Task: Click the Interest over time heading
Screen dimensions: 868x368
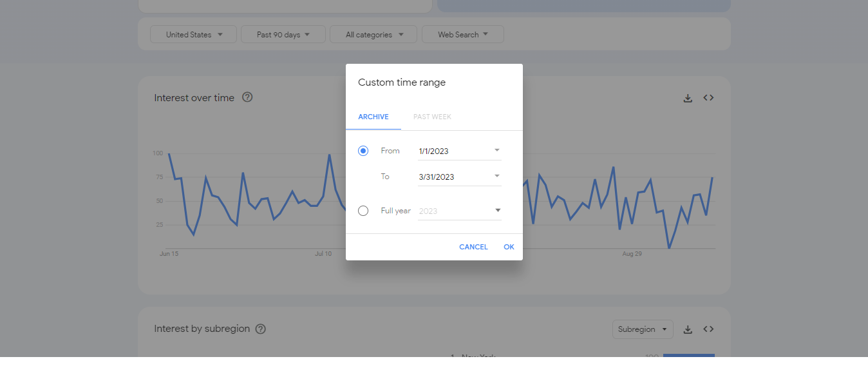Action: pos(194,98)
